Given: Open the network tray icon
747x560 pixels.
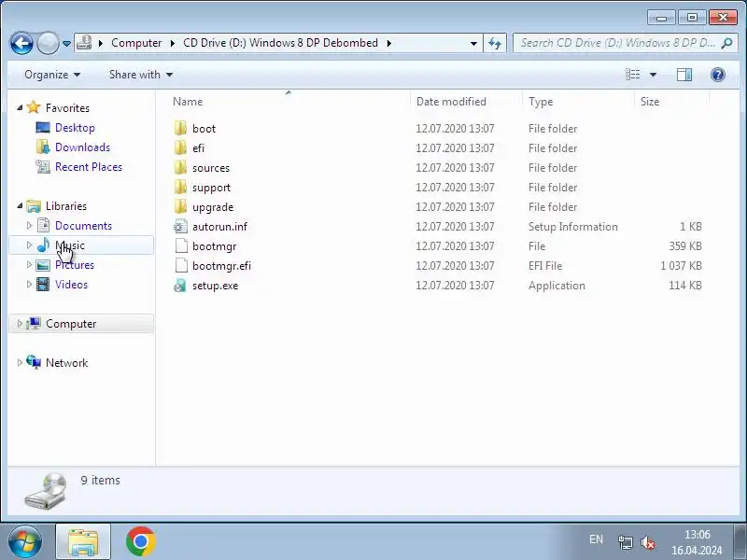Looking at the screenshot, I should pos(625,542).
